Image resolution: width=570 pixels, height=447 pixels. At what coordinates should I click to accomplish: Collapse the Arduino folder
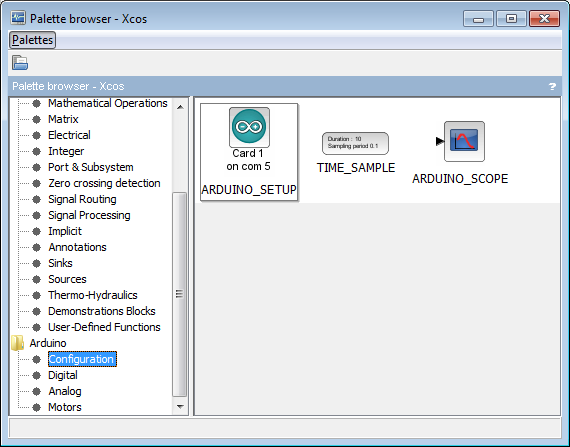pyautogui.click(x=17, y=343)
